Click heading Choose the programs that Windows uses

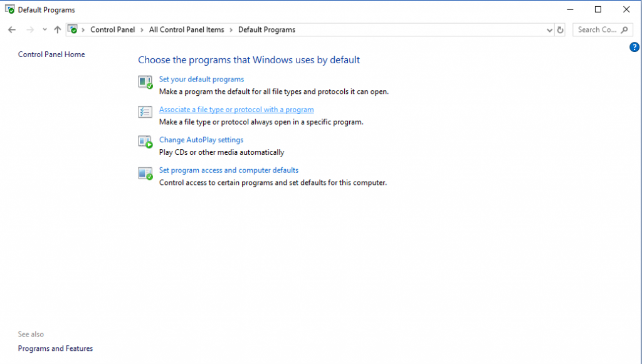pos(249,60)
